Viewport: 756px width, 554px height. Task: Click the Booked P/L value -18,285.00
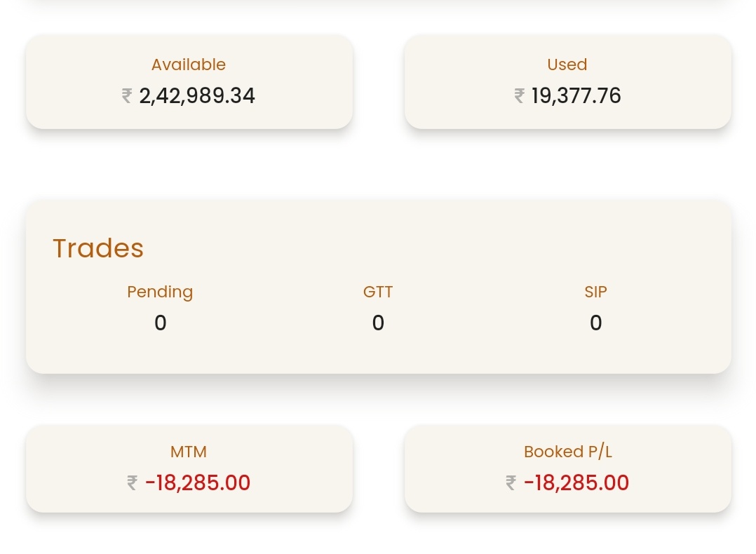(576, 482)
